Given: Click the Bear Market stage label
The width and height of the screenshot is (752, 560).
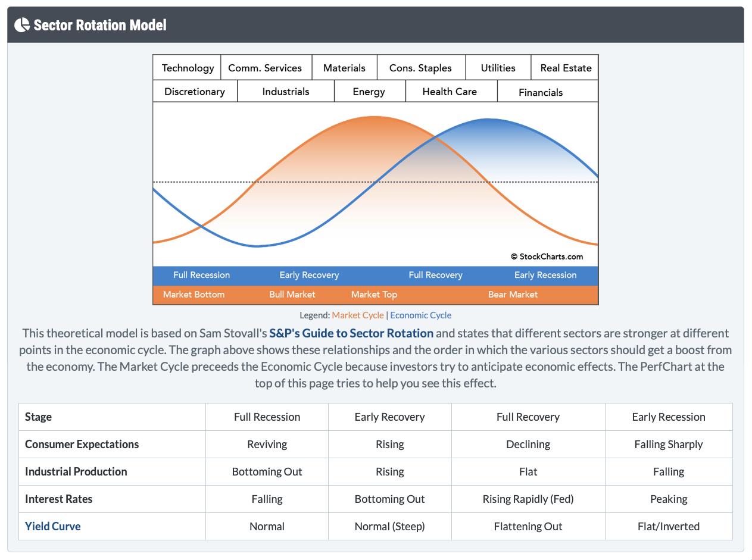Looking at the screenshot, I should pos(513,295).
